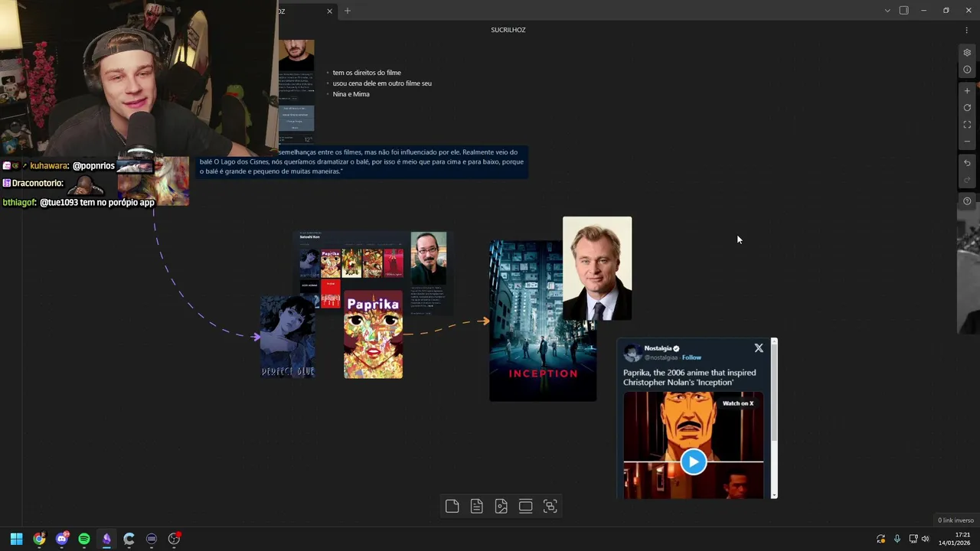This screenshot has height=551, width=980.
Task: Toggle the right sidebar panel
Action: click(x=903, y=11)
